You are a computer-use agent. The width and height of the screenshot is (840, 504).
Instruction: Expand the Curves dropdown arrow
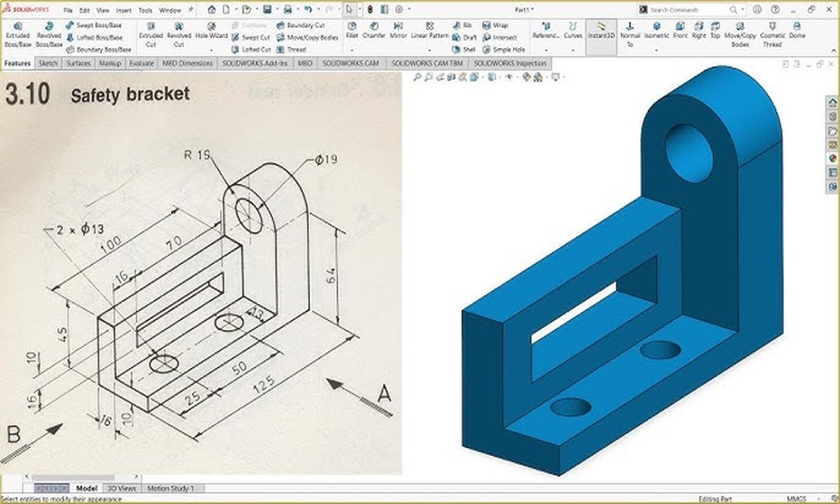[x=573, y=50]
